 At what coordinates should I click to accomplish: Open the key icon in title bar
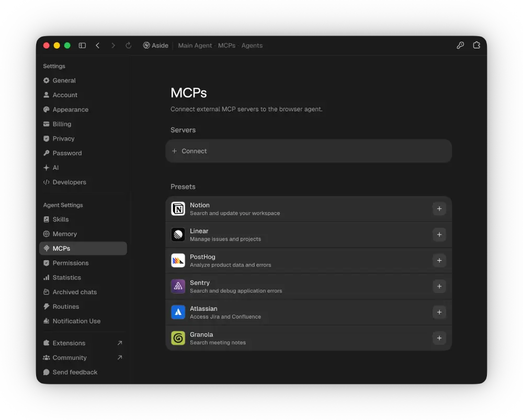pyautogui.click(x=460, y=45)
